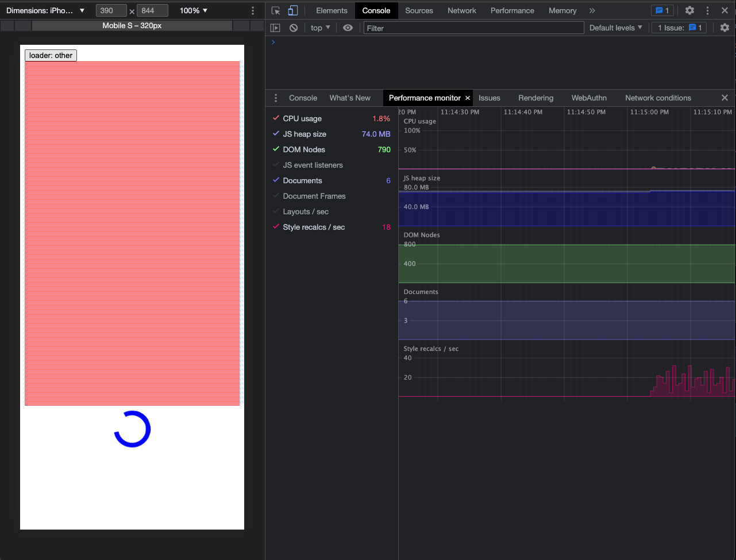Image resolution: width=736 pixels, height=560 pixels.
Task: Open the drawer kebab menu
Action: point(276,98)
